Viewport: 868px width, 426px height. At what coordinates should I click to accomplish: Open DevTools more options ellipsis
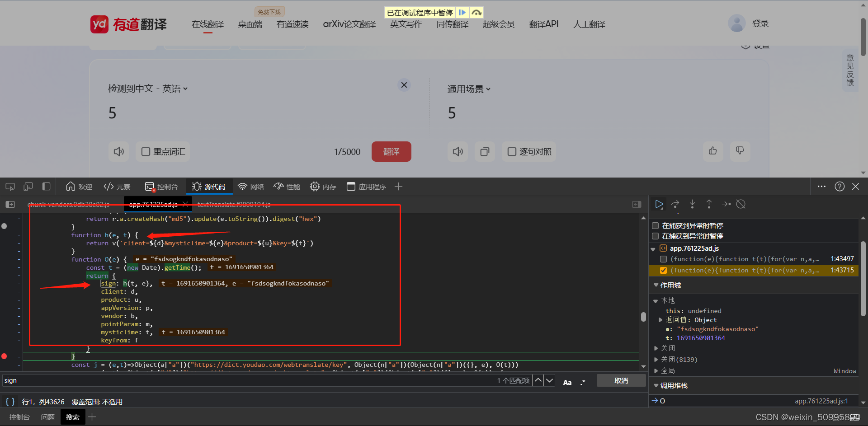(821, 187)
